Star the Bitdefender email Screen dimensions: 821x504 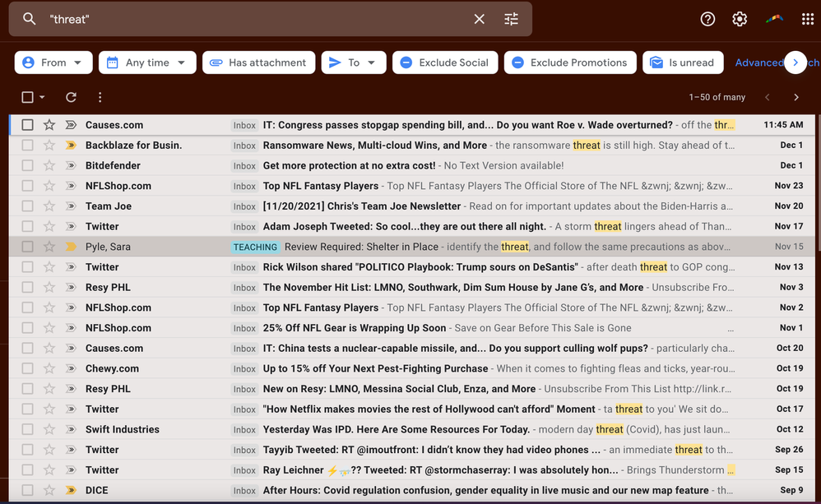pos(49,166)
